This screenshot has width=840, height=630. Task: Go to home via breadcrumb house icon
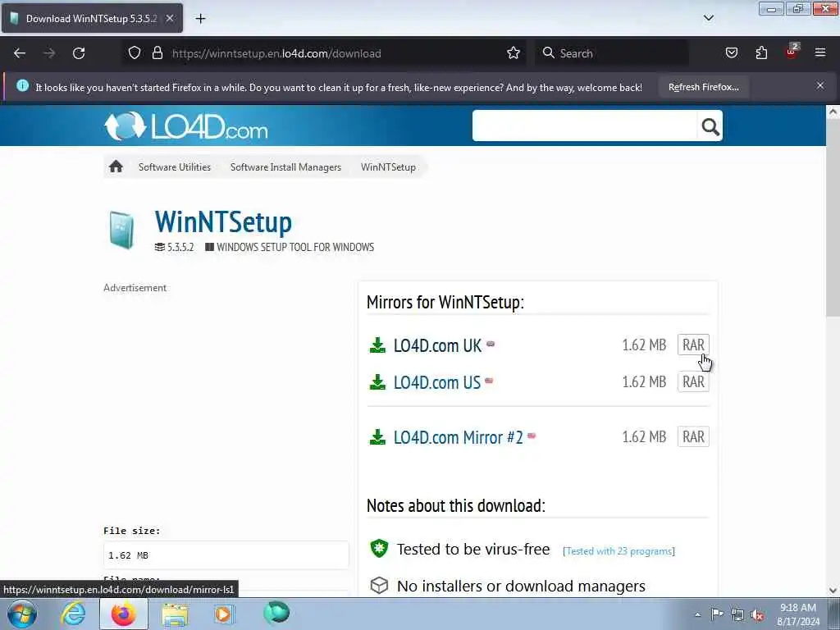coord(116,167)
